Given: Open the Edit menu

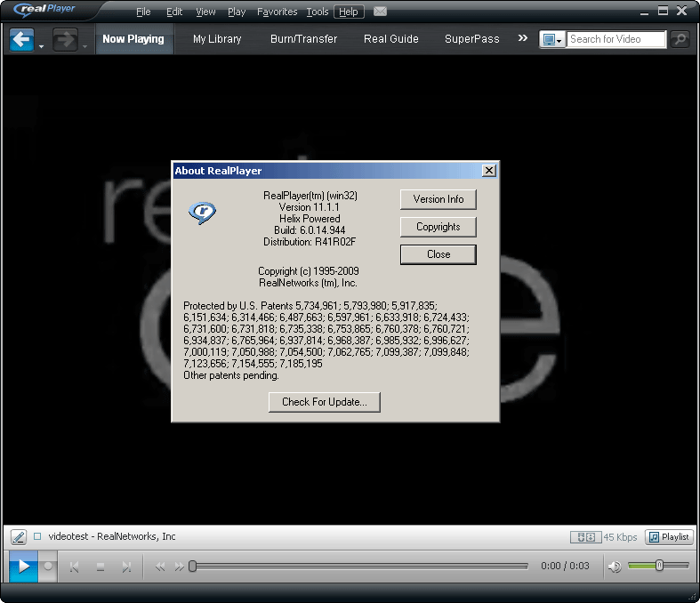Looking at the screenshot, I should 174,12.
